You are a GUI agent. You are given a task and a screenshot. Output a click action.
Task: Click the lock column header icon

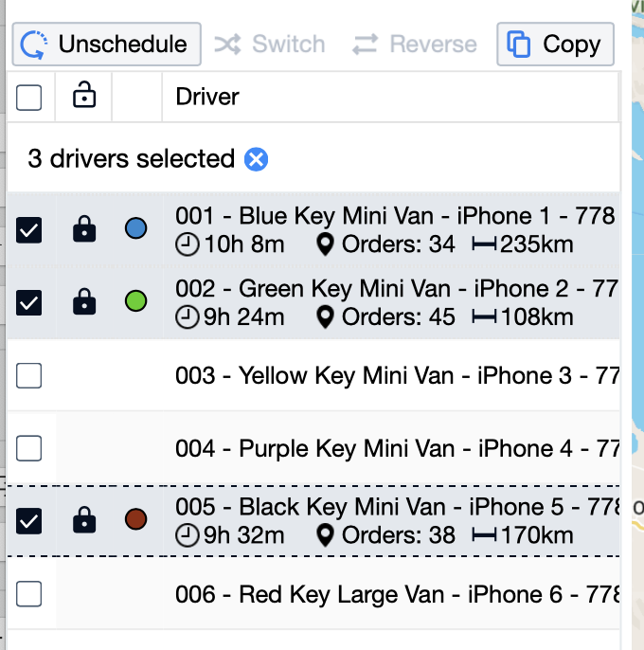pos(84,96)
